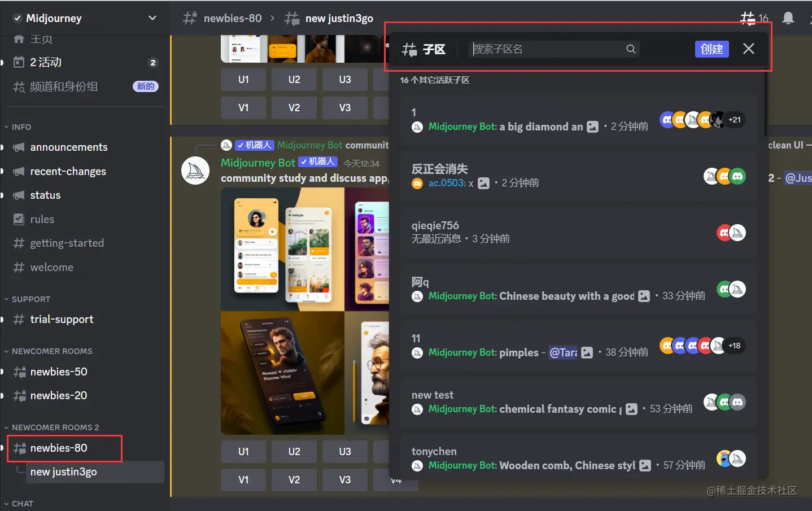Image resolution: width=812 pixels, height=511 pixels.
Task: Click member avatars on qieqie756 thread
Action: (x=731, y=233)
